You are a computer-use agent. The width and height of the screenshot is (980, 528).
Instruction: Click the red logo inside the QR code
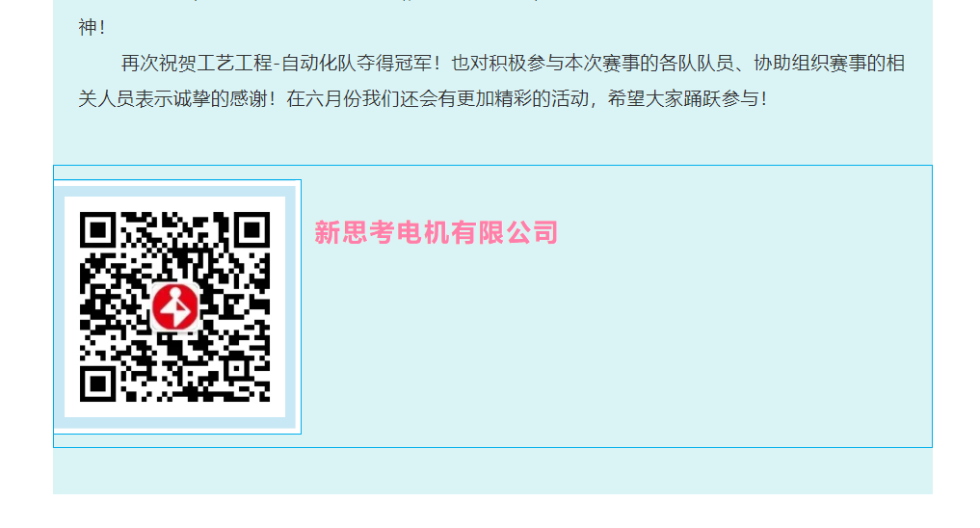tap(175, 306)
